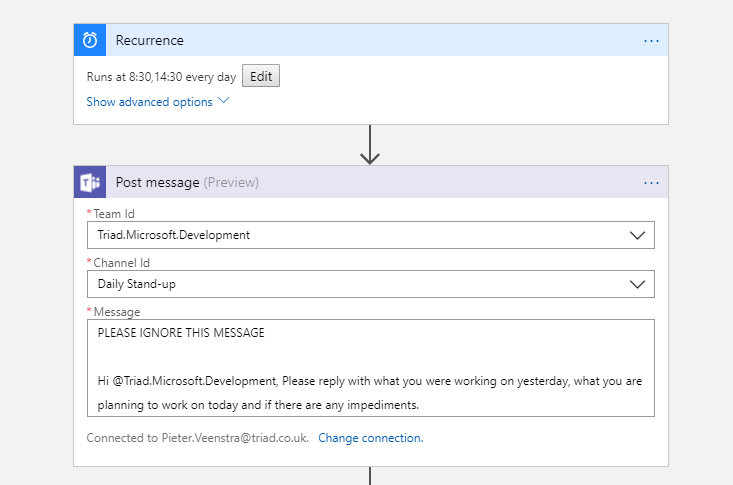Image resolution: width=733 pixels, height=485 pixels.
Task: Open the Recurrence card ellipsis menu
Action: click(x=651, y=41)
